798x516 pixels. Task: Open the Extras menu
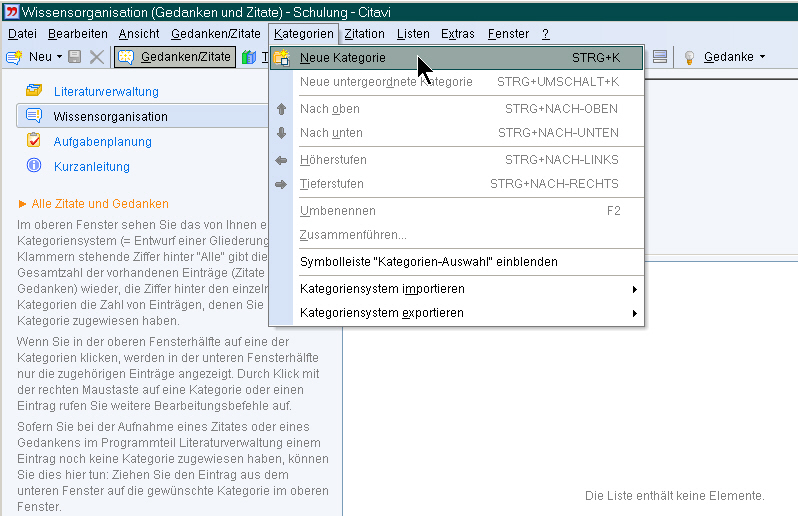point(458,34)
